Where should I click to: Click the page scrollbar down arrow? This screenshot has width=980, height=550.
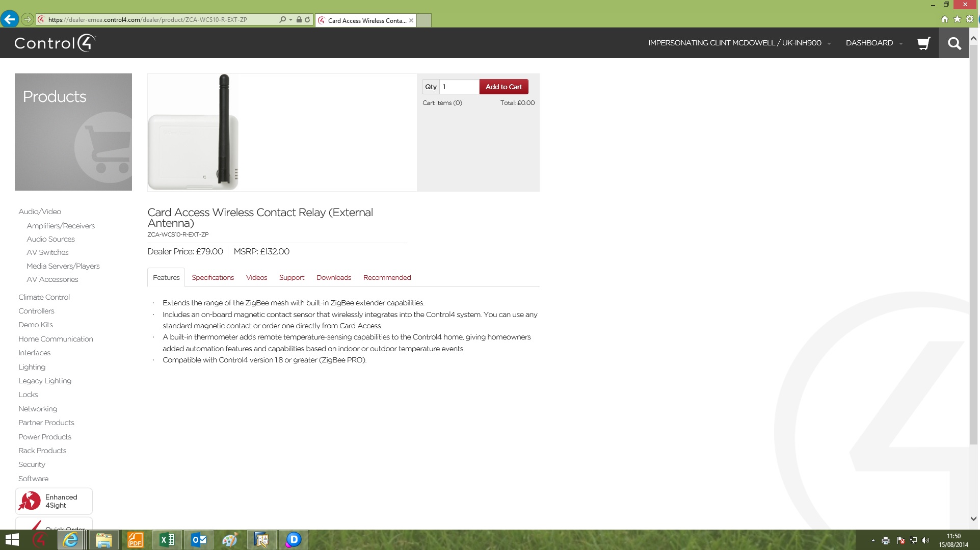[x=973, y=518]
